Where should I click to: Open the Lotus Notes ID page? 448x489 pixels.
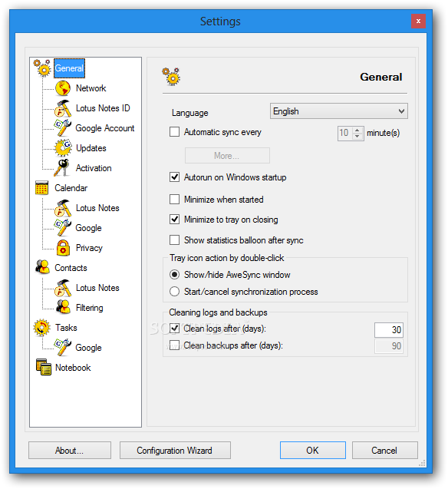click(x=103, y=108)
